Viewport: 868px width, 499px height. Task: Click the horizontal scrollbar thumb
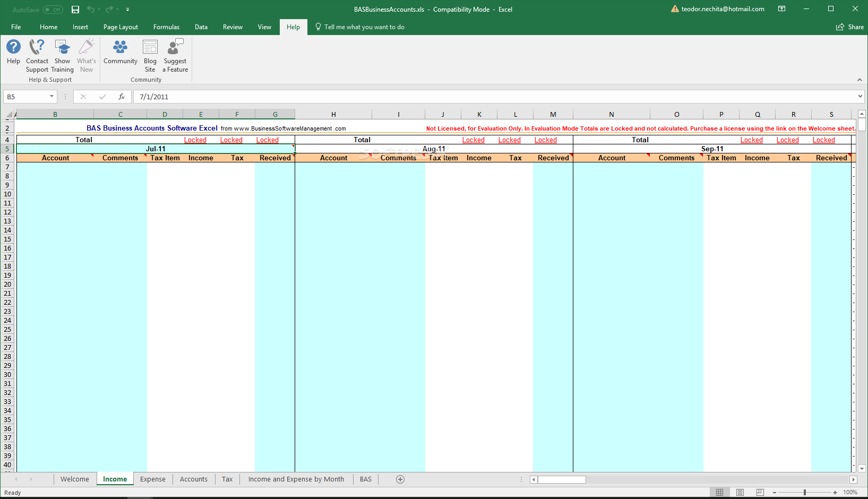point(562,479)
